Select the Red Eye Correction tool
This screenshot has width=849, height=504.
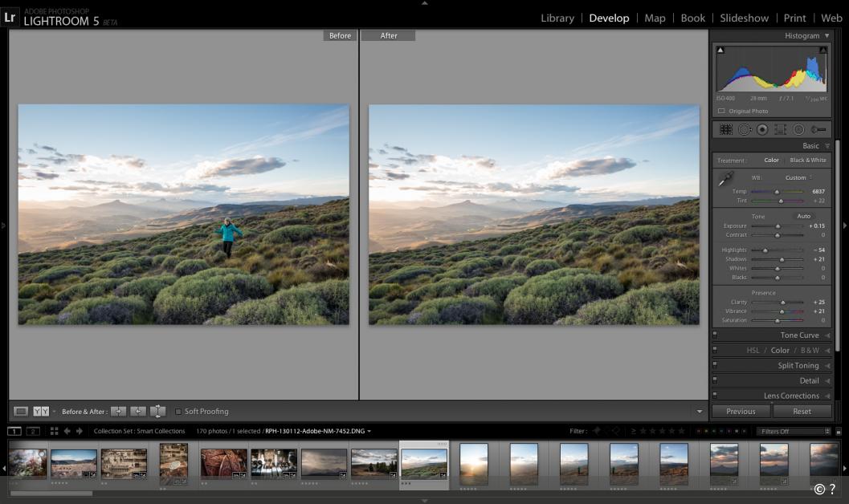pos(762,129)
